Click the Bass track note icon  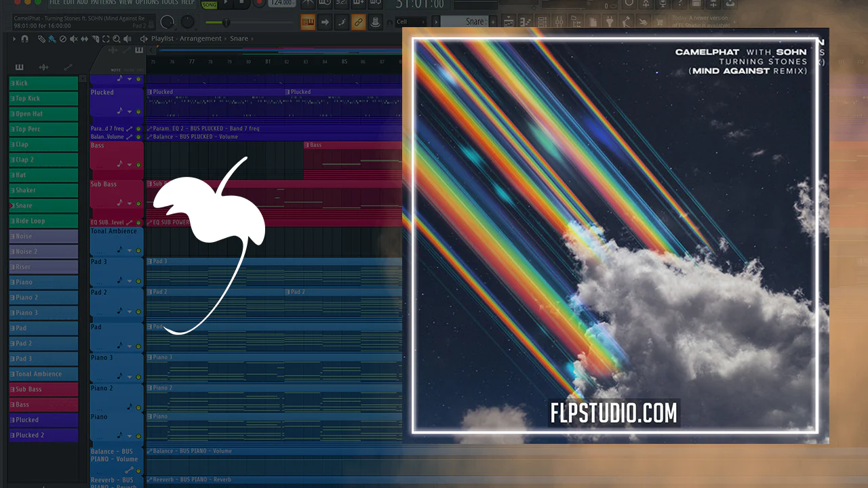(120, 163)
